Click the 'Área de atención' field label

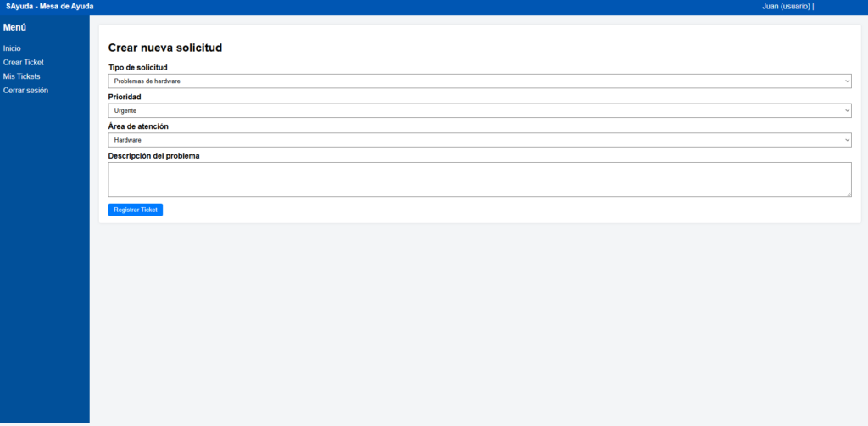pyautogui.click(x=138, y=126)
